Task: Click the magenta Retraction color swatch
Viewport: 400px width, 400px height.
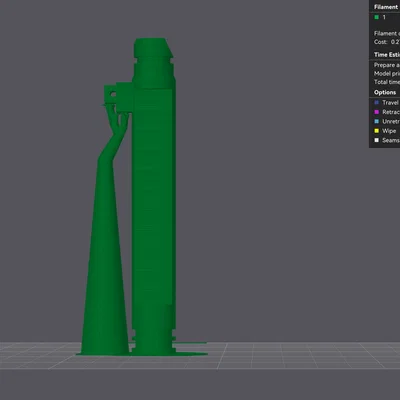Action: [x=377, y=112]
